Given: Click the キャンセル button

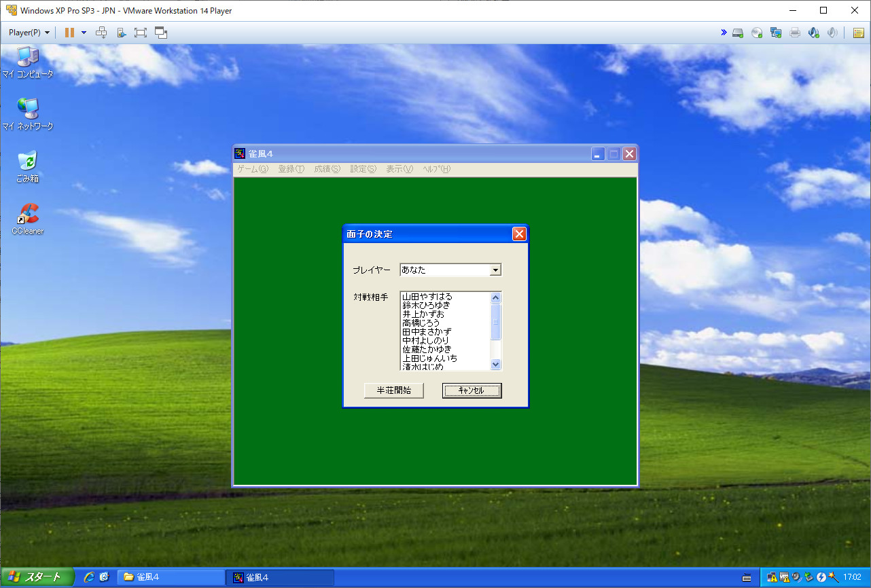Looking at the screenshot, I should 472,390.
